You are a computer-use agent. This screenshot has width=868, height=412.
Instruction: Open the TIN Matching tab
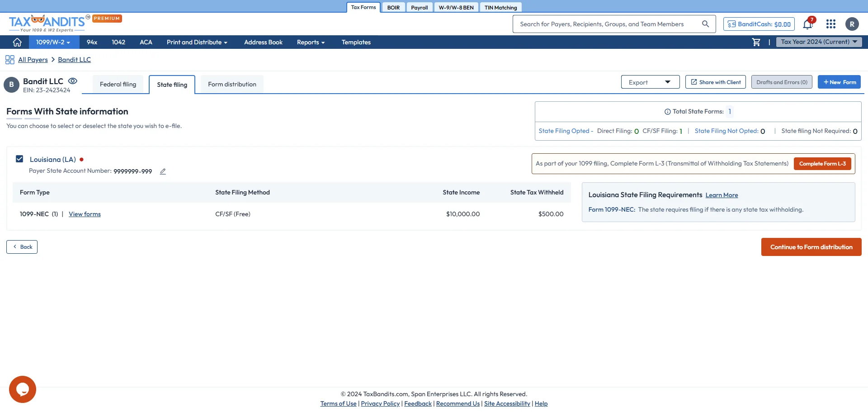click(x=500, y=7)
